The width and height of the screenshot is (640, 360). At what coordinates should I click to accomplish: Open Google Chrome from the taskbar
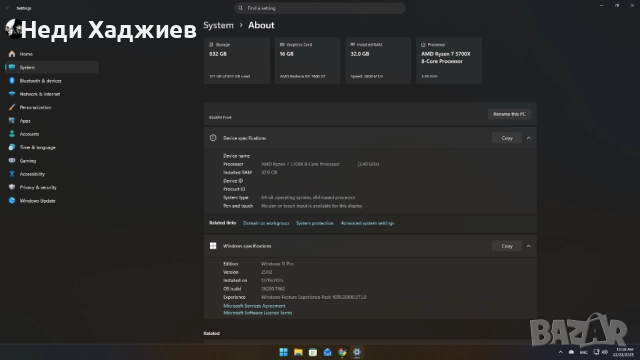pos(342,352)
